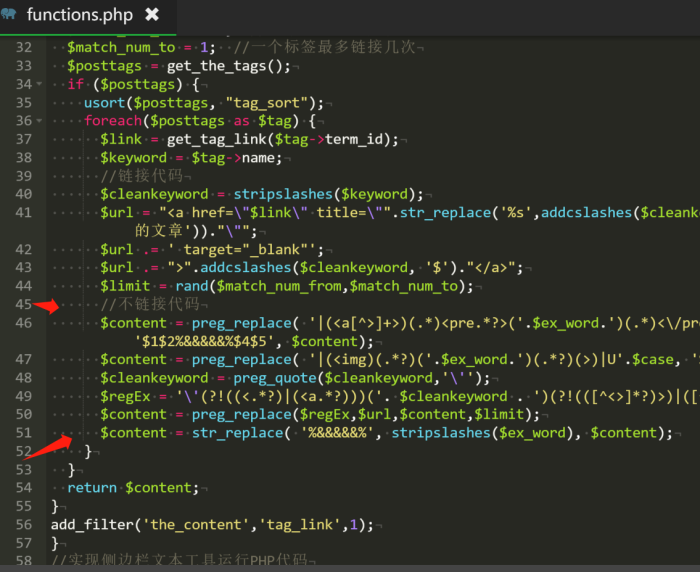Image resolution: width=700 pixels, height=572 pixels.
Task: Click line number 46 in the gutter
Action: click(23, 323)
